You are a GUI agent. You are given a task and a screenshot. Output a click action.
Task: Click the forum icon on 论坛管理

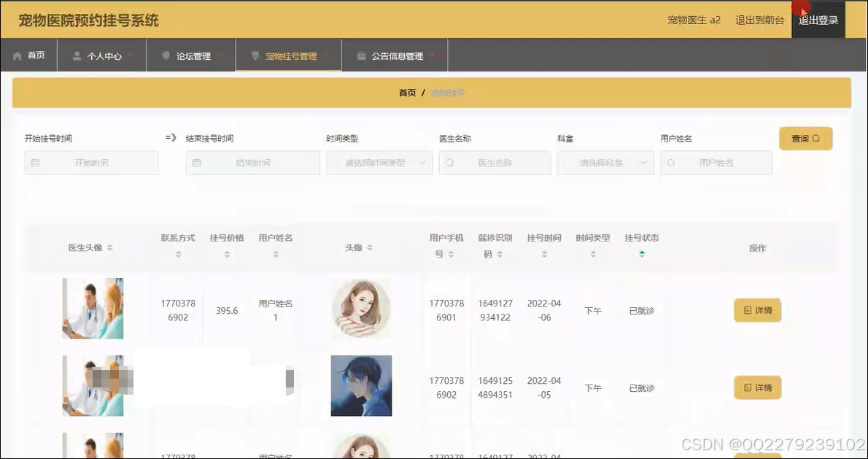[x=165, y=55]
